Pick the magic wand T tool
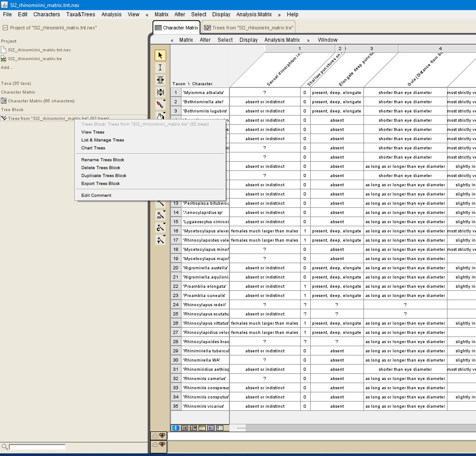The width and height of the screenshot is (476, 456). (160, 240)
